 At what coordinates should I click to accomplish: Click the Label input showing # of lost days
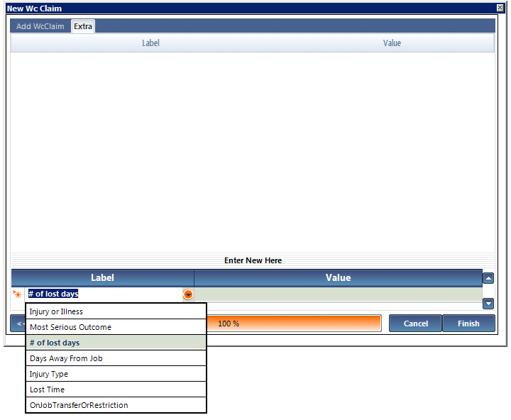pyautogui.click(x=104, y=294)
